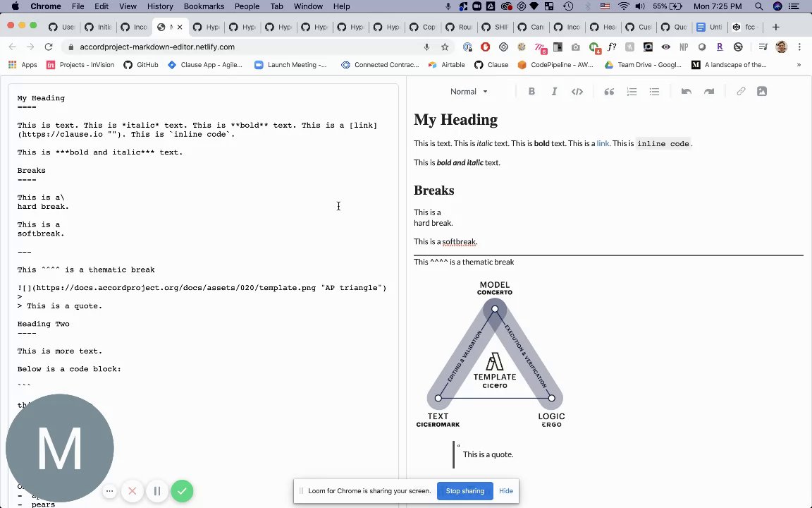Go back in Chrome navigation

[13, 47]
